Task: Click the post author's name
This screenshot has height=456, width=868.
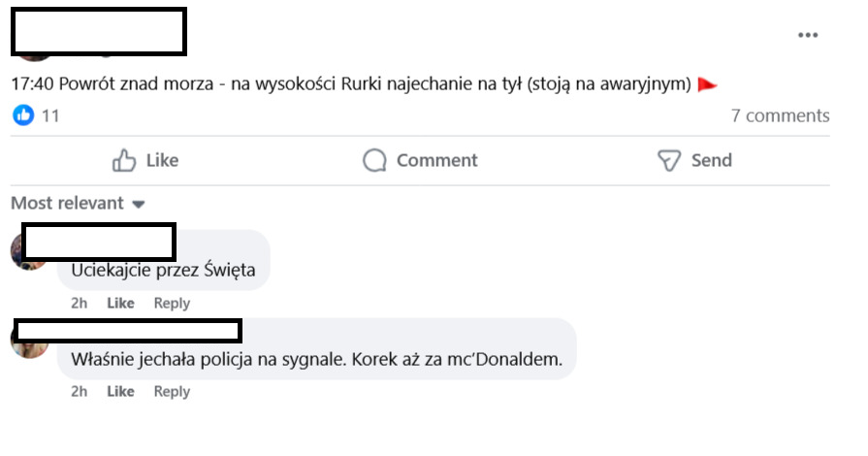Action: tap(98, 31)
